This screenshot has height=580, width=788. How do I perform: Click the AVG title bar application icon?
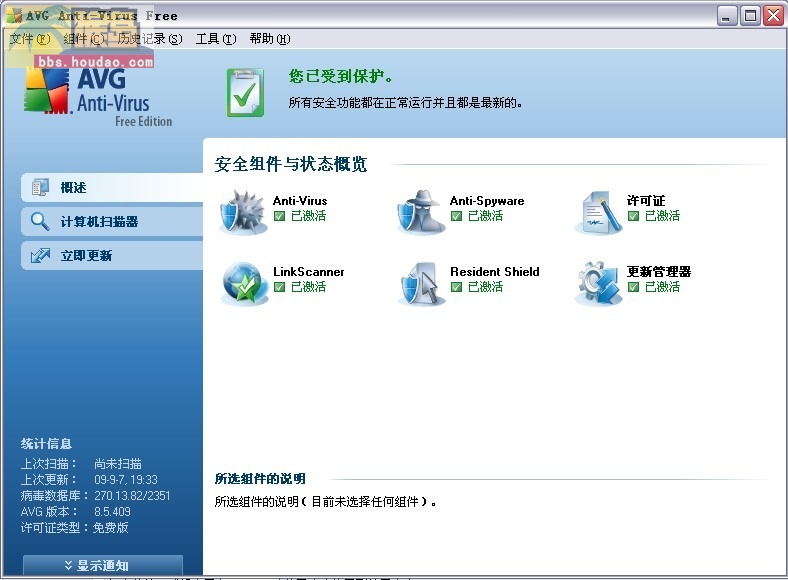[14, 16]
